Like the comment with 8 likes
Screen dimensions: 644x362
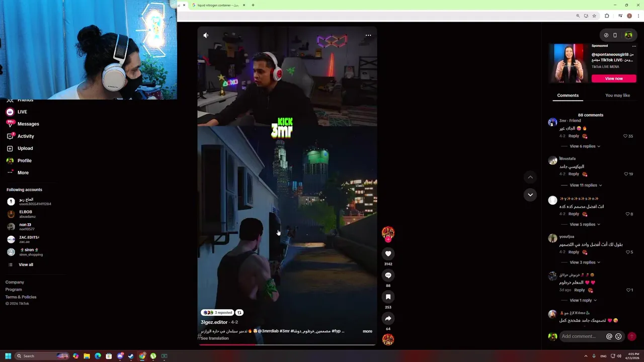pos(627,214)
